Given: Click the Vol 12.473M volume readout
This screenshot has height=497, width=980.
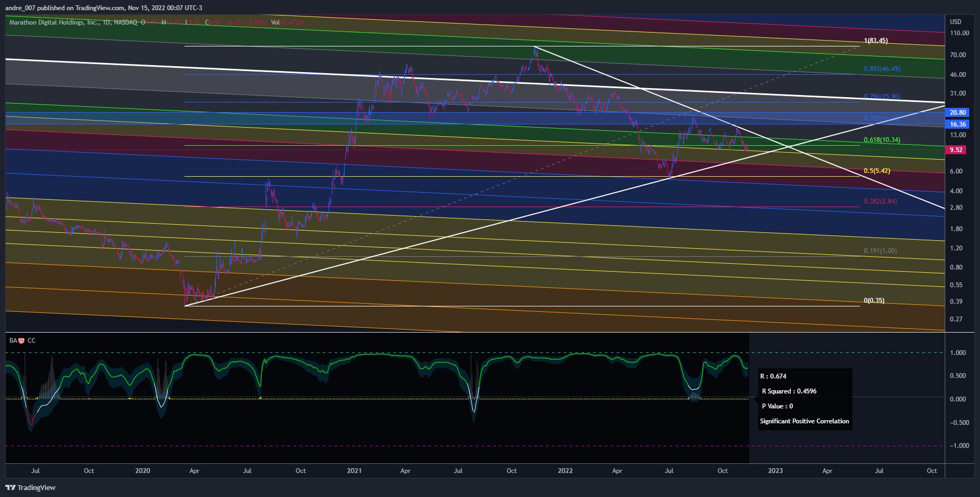Looking at the screenshot, I should (287, 22).
